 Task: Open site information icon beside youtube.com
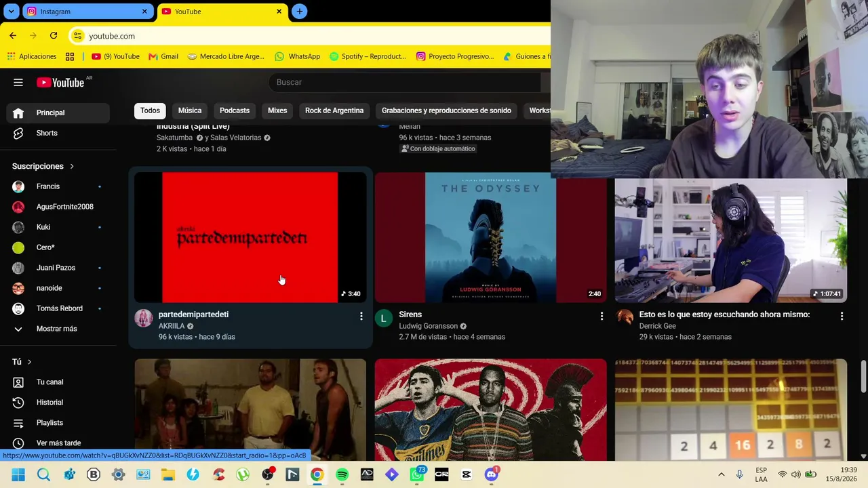click(77, 36)
